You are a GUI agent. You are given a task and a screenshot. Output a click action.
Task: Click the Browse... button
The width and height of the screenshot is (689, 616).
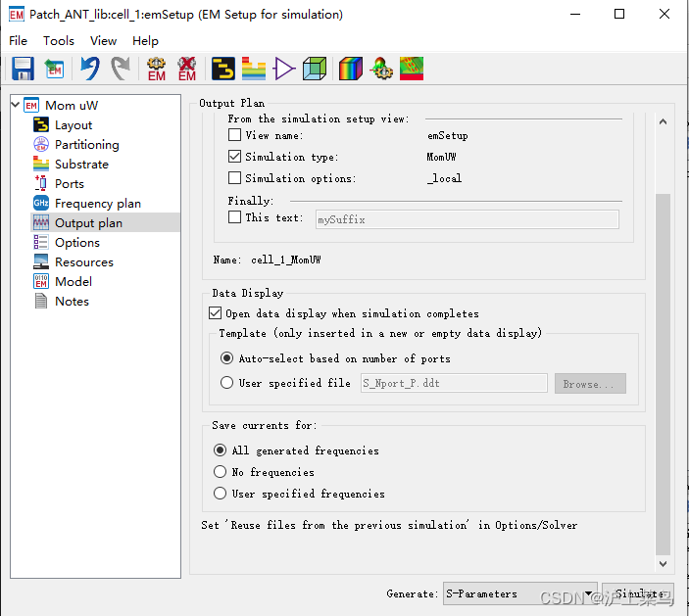tap(590, 384)
